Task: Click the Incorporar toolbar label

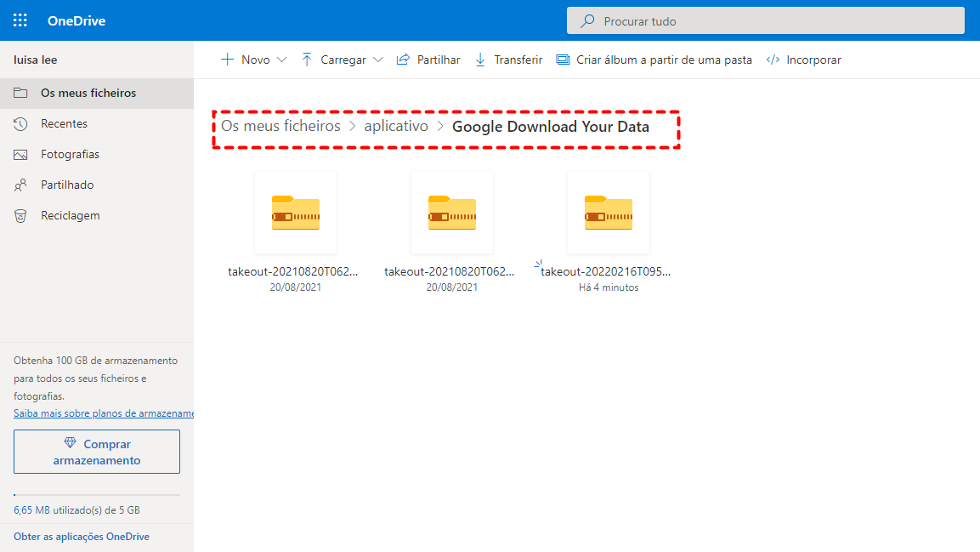Action: tap(813, 60)
